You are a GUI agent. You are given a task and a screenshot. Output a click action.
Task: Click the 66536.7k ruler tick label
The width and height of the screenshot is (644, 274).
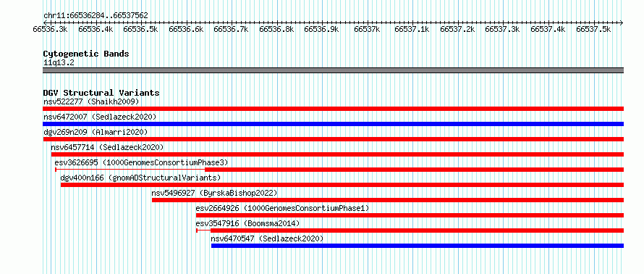coord(232,30)
